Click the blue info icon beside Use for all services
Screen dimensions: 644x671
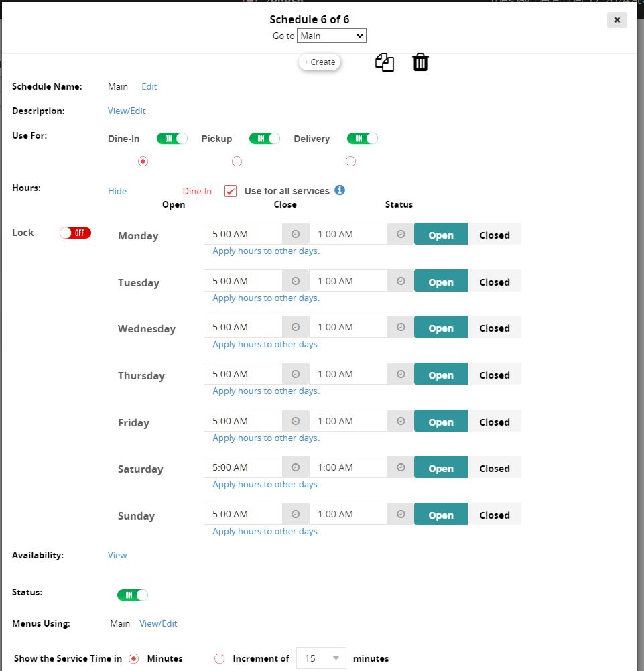[x=340, y=190]
